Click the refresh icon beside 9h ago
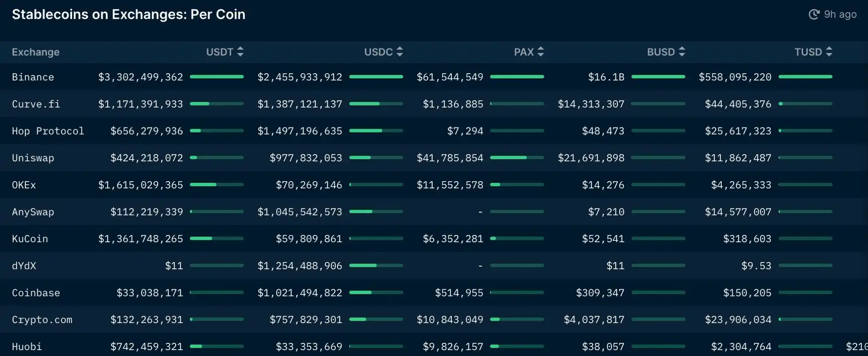This screenshot has height=356, width=868. [814, 14]
